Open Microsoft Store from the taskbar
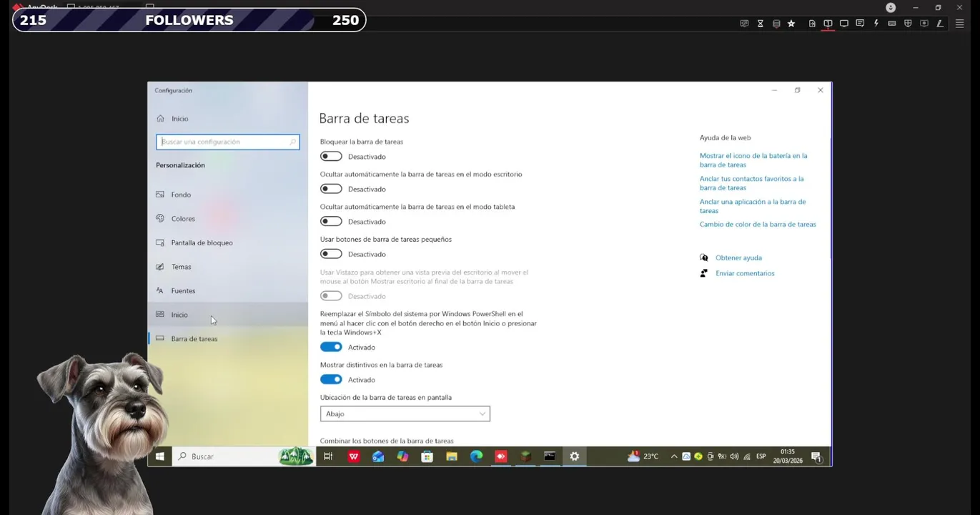 [x=427, y=456]
